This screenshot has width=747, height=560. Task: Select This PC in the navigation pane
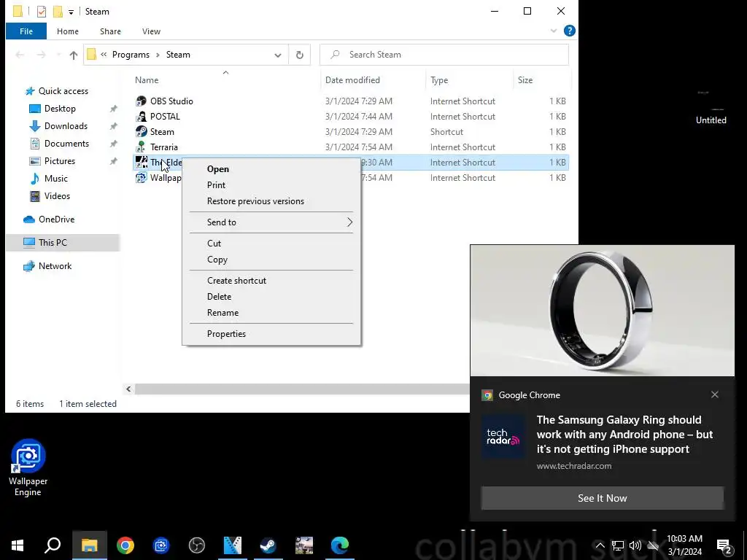(x=53, y=242)
